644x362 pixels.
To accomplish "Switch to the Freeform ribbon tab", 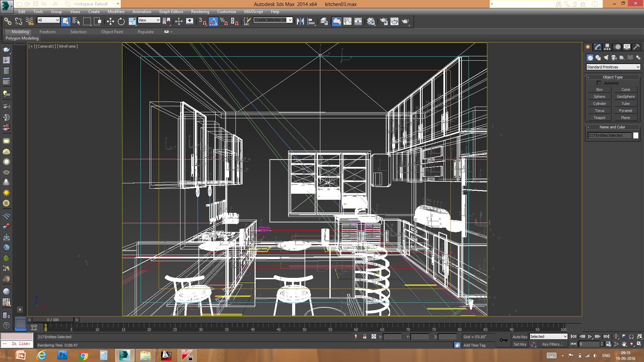I will 47,32.
